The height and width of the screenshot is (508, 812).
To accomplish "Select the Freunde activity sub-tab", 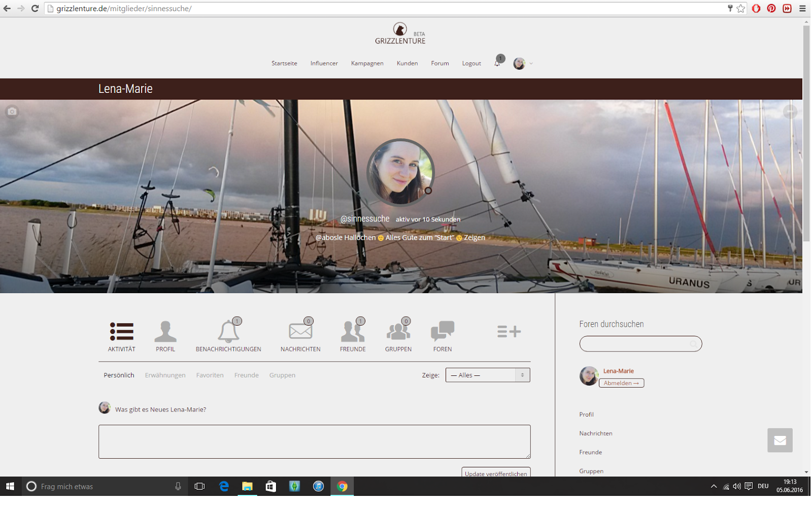I will (247, 375).
